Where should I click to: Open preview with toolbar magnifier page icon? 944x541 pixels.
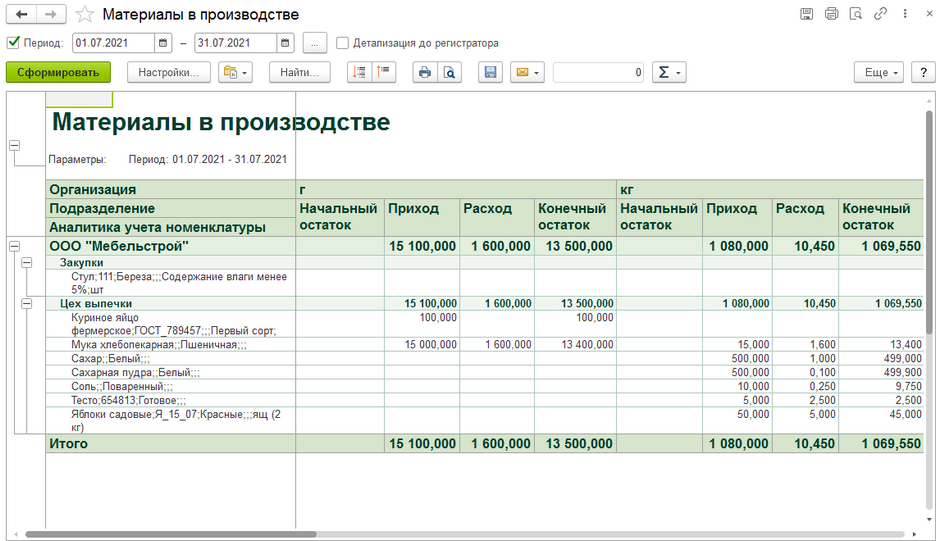point(449,72)
